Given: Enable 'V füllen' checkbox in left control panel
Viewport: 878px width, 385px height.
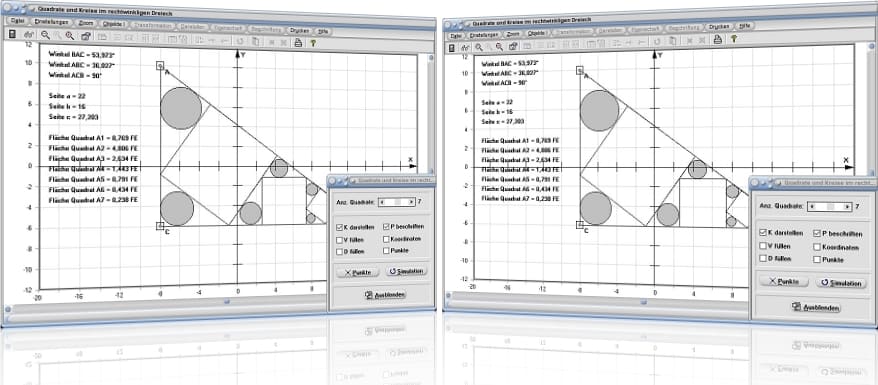Looking at the screenshot, I should coord(339,240).
